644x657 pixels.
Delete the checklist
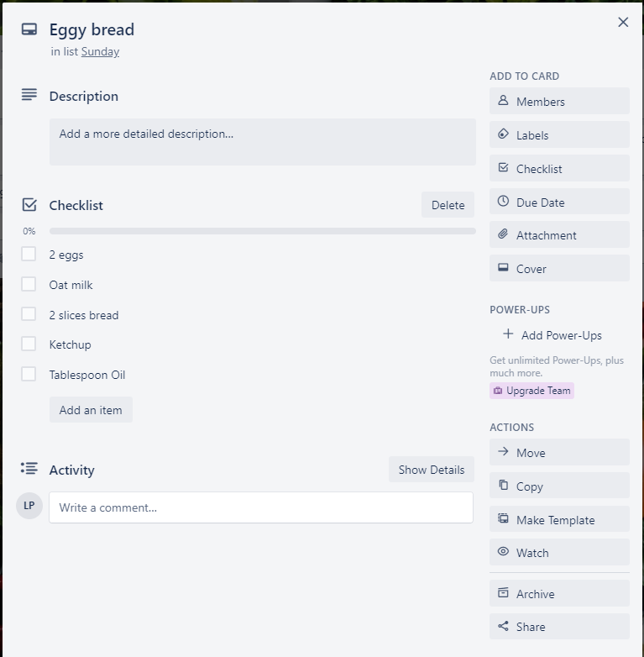[448, 205]
